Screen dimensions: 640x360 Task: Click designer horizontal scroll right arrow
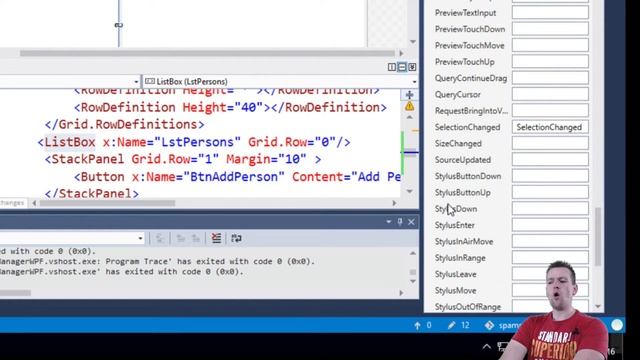(401, 53)
